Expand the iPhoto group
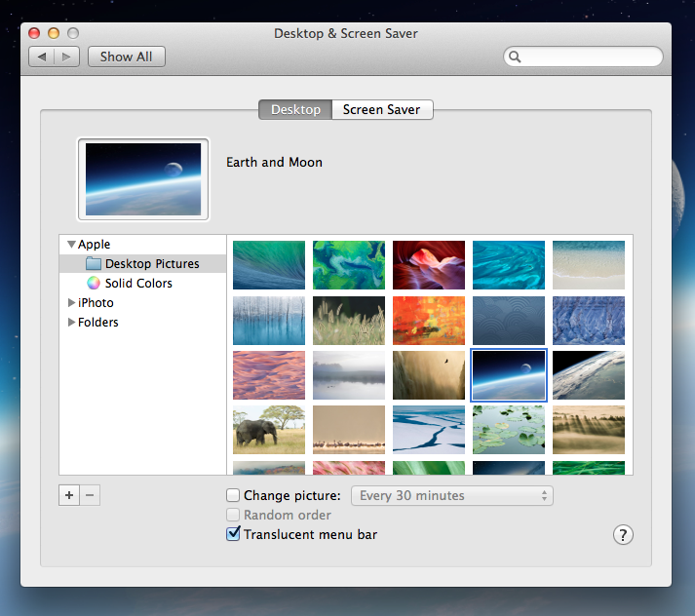 (71, 303)
